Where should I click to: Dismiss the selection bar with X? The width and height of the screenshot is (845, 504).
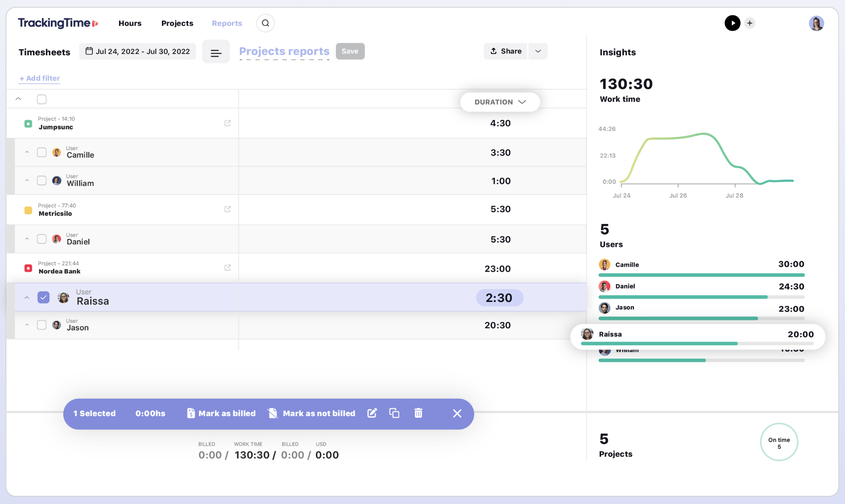point(457,413)
